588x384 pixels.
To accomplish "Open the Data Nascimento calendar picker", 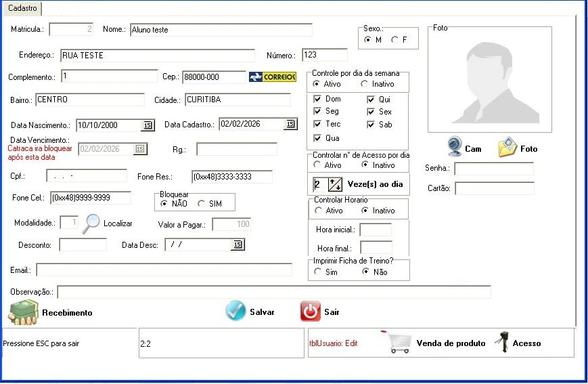I will click(147, 125).
